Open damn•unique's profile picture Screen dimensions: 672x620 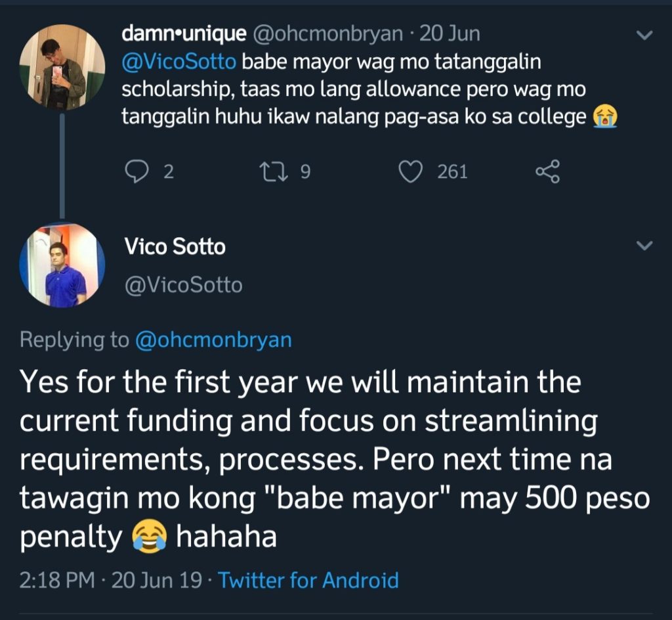coord(62,67)
